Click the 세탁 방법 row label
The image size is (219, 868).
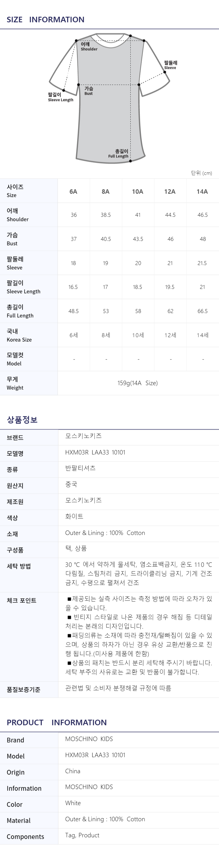click(19, 566)
